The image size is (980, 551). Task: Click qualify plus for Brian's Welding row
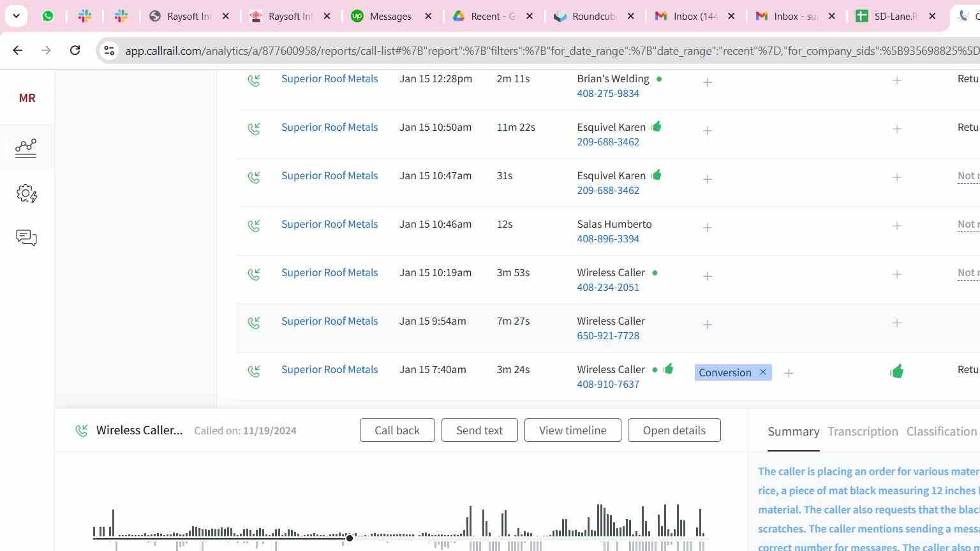pos(896,80)
